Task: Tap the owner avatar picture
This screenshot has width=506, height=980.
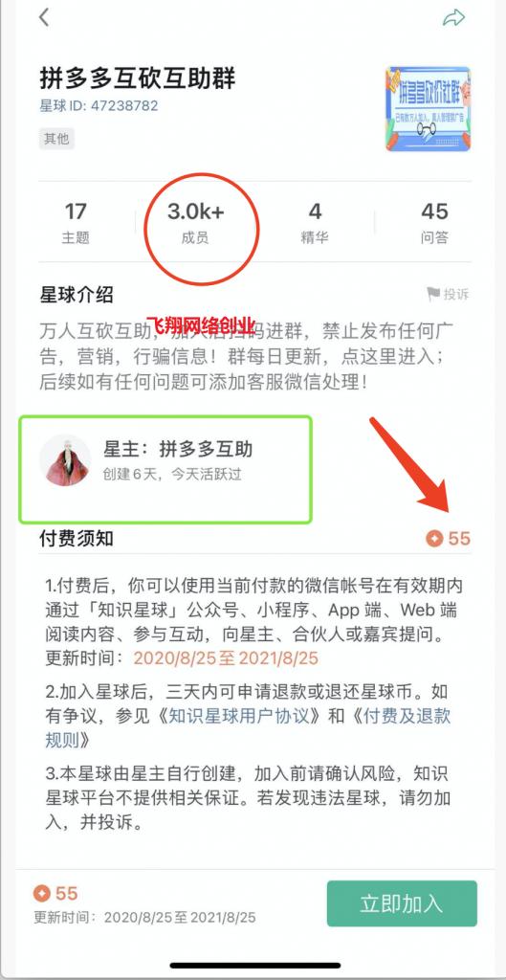Action: point(65,460)
